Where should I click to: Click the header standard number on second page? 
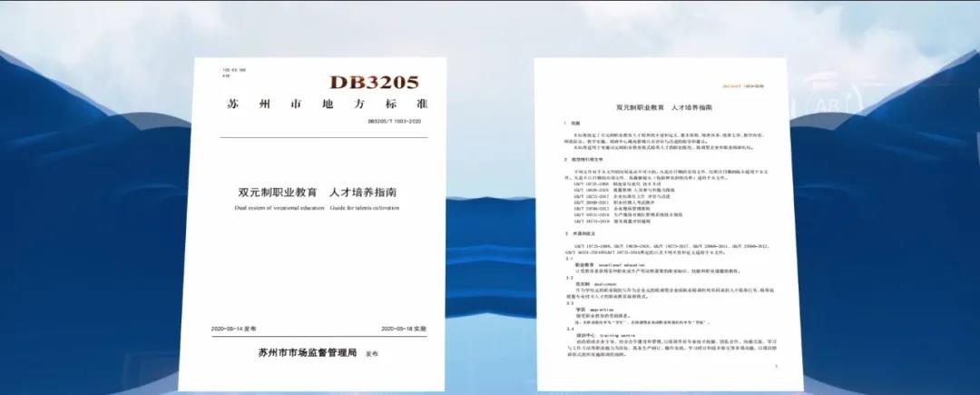click(742, 86)
